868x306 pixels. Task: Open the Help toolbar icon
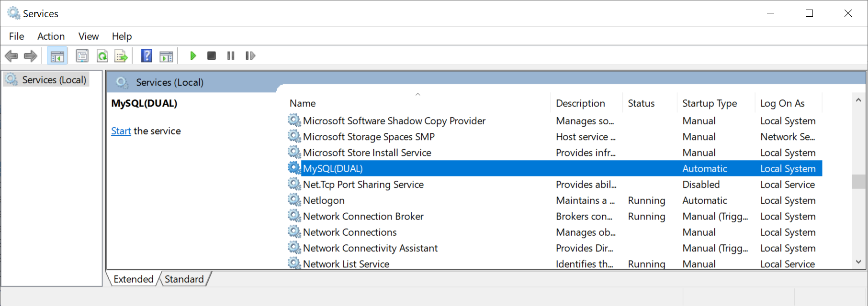click(x=147, y=56)
